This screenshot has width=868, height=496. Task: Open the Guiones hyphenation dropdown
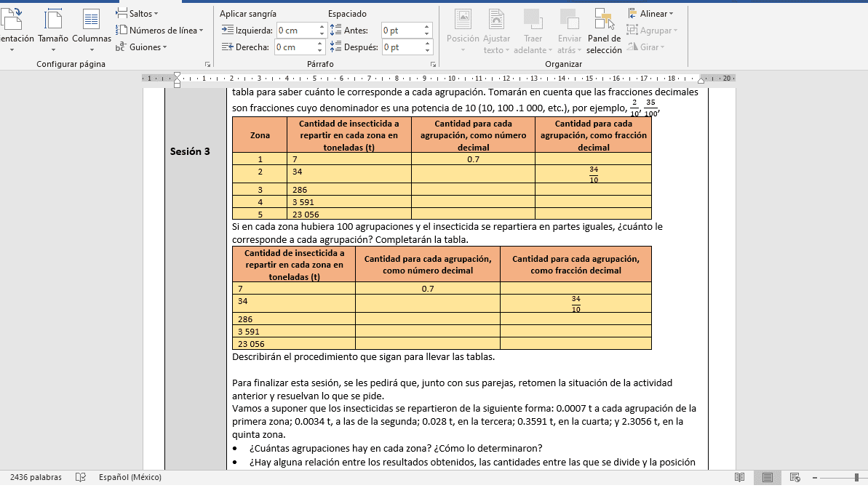141,47
